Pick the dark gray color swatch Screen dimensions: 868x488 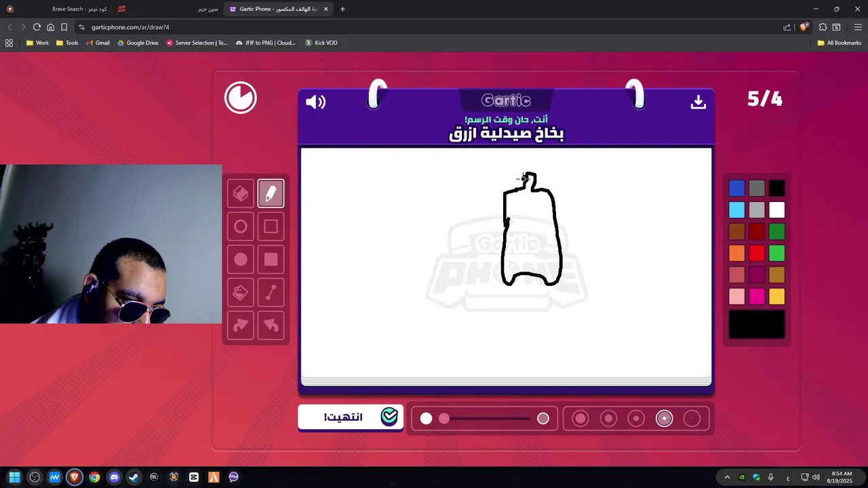coord(757,188)
